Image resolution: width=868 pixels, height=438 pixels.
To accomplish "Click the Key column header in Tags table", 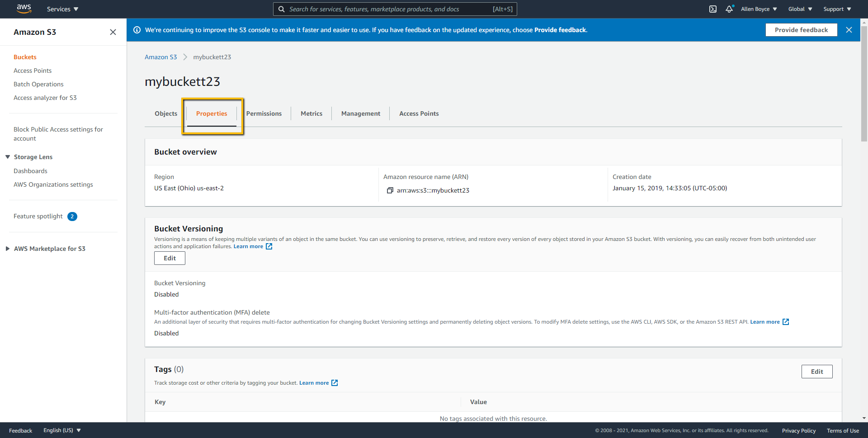I will (160, 402).
